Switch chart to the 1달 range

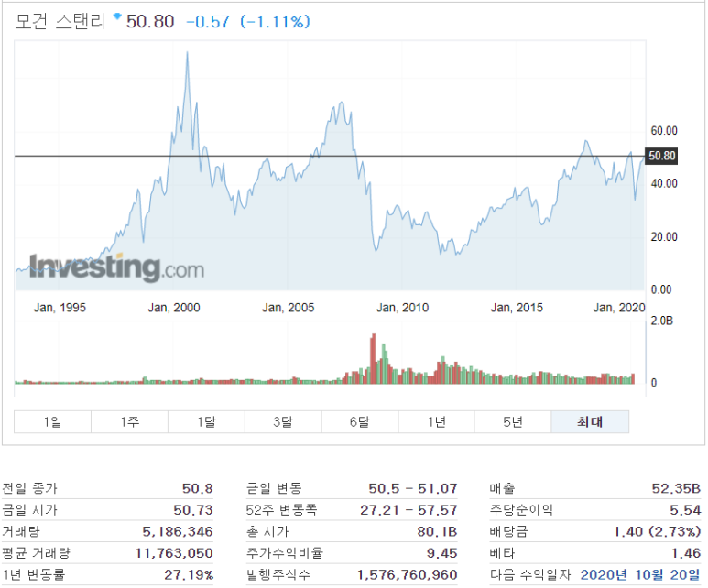(x=206, y=422)
